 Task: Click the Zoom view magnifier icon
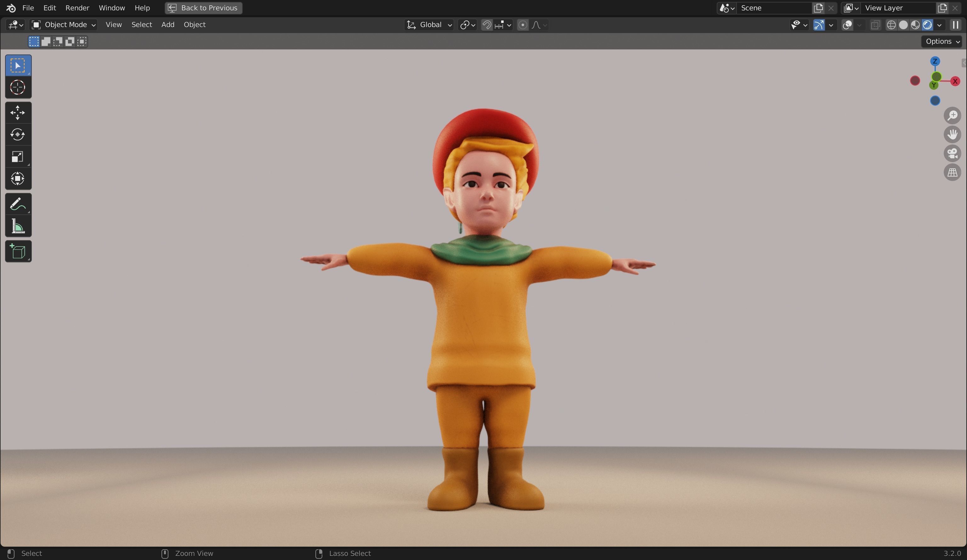coord(952,116)
